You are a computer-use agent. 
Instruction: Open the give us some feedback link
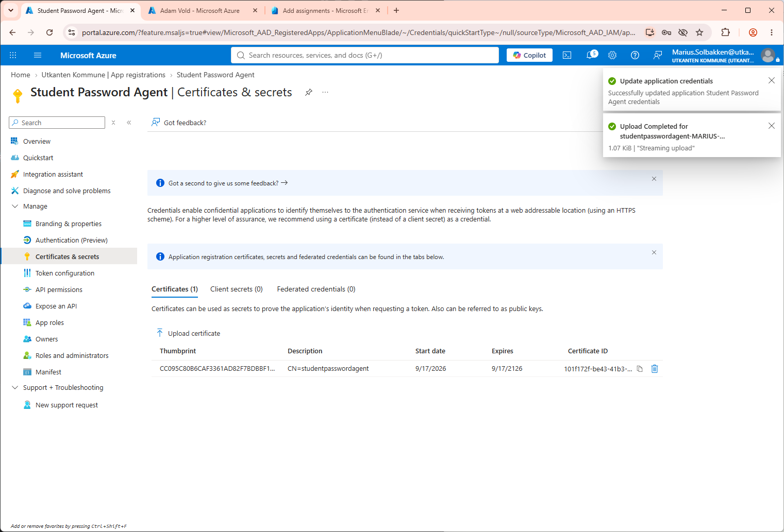pos(228,183)
